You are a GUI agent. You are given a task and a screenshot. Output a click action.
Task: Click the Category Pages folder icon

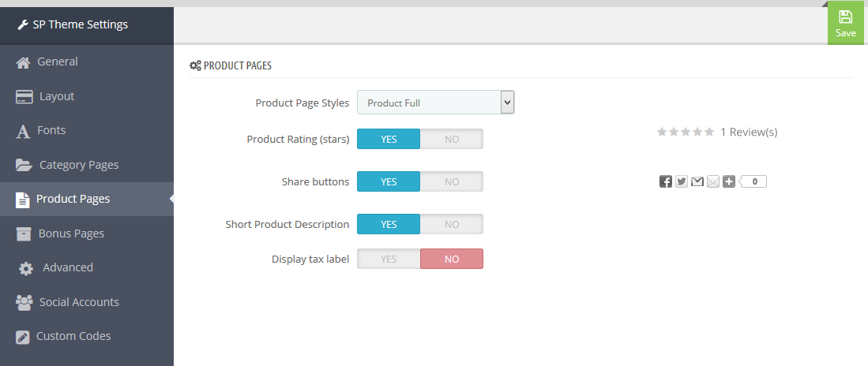tap(24, 166)
